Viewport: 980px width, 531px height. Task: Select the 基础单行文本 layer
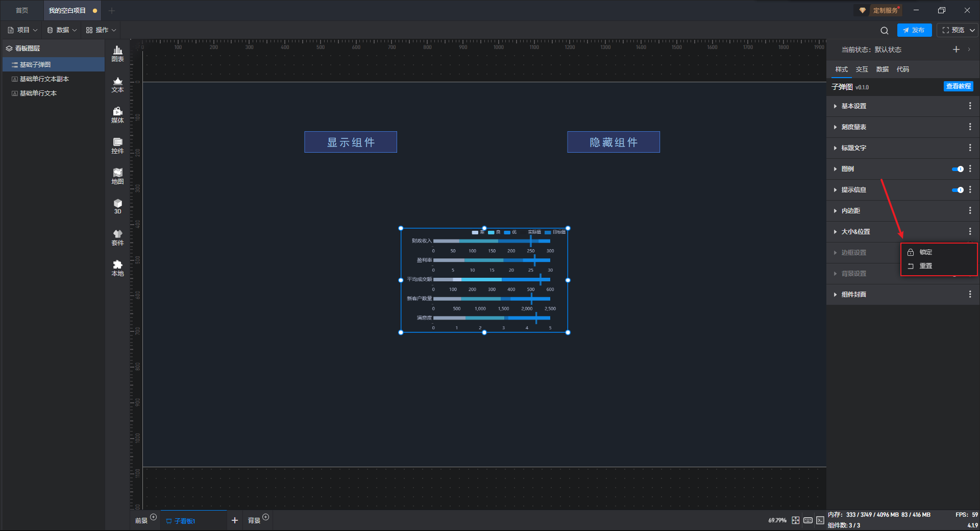pos(54,93)
